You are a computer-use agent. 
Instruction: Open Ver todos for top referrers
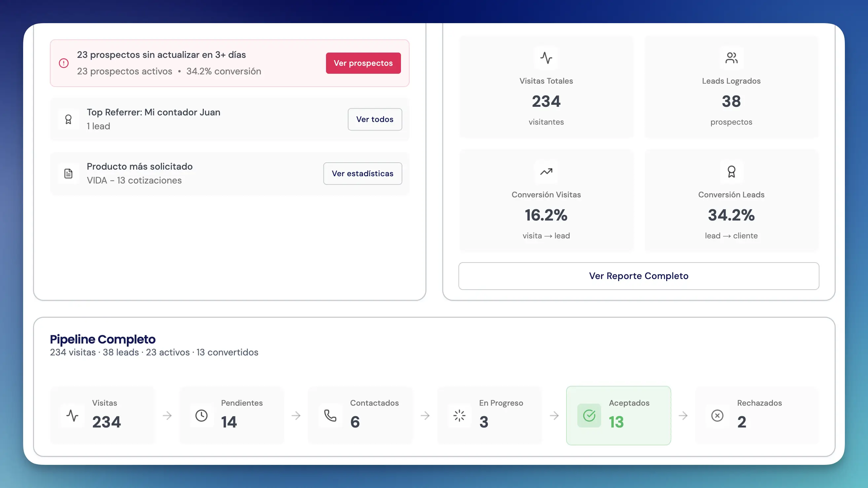pyautogui.click(x=375, y=119)
